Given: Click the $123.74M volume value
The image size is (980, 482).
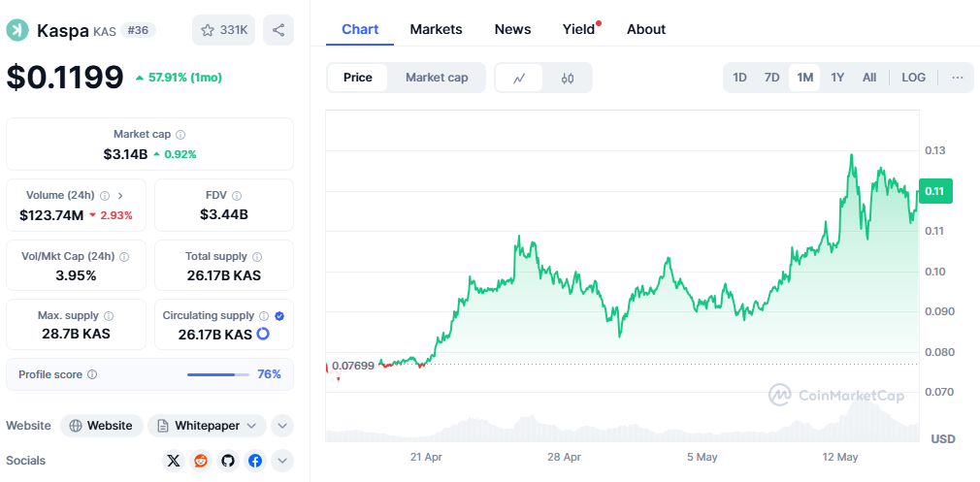Looking at the screenshot, I should click(51, 215).
